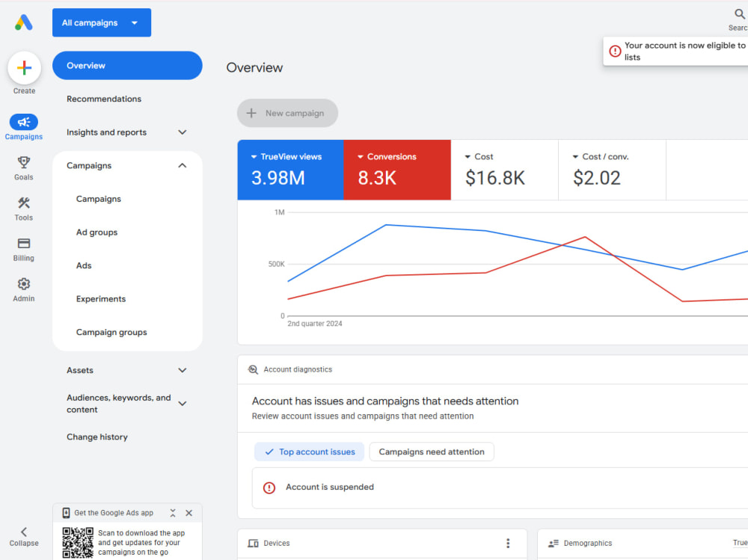
Task: Click the 8.3K conversions value
Action: point(377,178)
